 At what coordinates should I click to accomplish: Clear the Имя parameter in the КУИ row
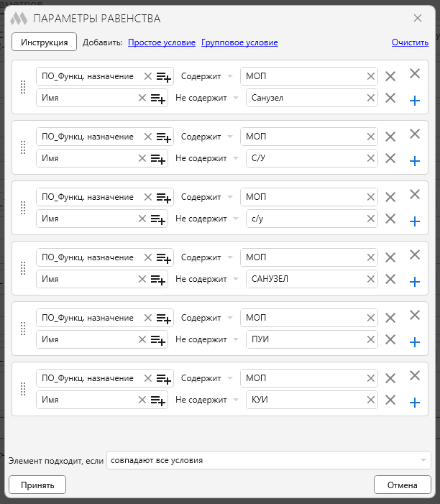(x=142, y=400)
